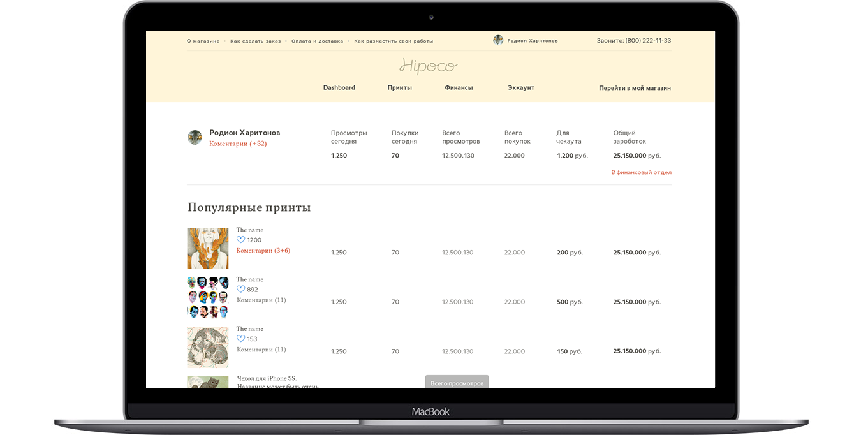The height and width of the screenshot is (435, 868).
Task: Open Оплата и доставка link
Action: tap(317, 41)
